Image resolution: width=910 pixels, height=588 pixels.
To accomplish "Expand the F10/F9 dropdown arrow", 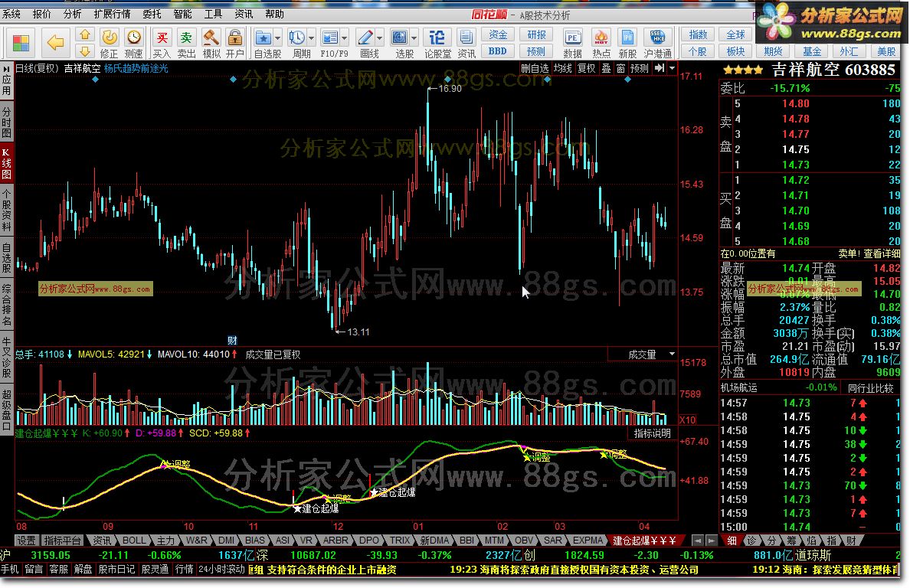I will click(345, 38).
